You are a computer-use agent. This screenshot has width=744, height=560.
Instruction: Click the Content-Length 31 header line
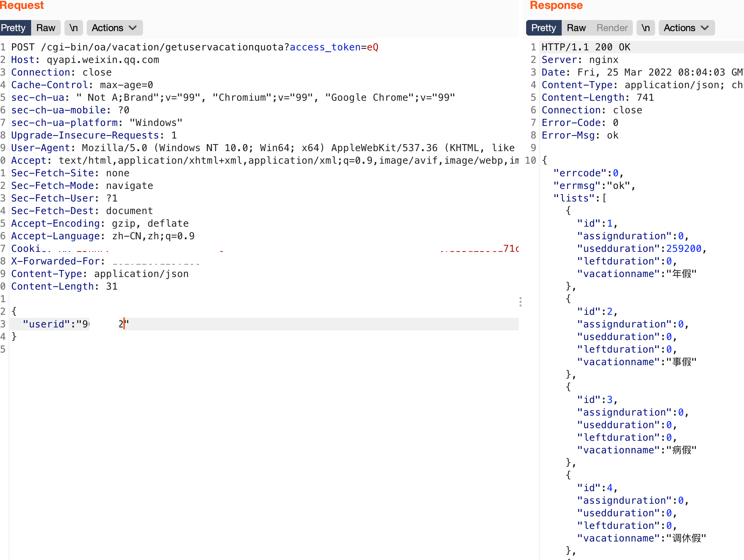64,286
